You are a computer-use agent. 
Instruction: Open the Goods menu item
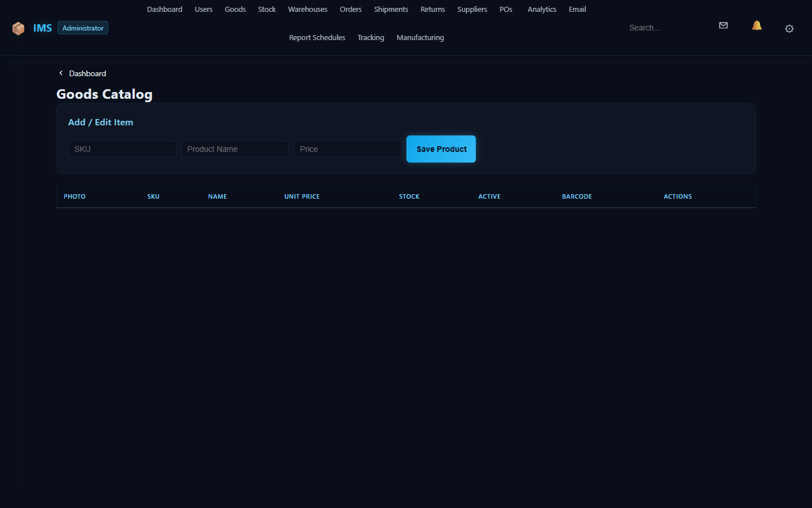click(x=235, y=10)
